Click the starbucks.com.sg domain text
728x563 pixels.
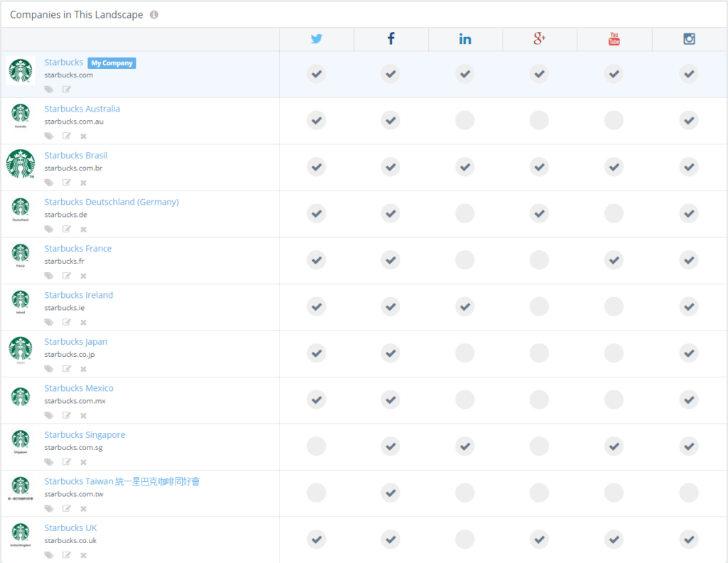click(73, 447)
